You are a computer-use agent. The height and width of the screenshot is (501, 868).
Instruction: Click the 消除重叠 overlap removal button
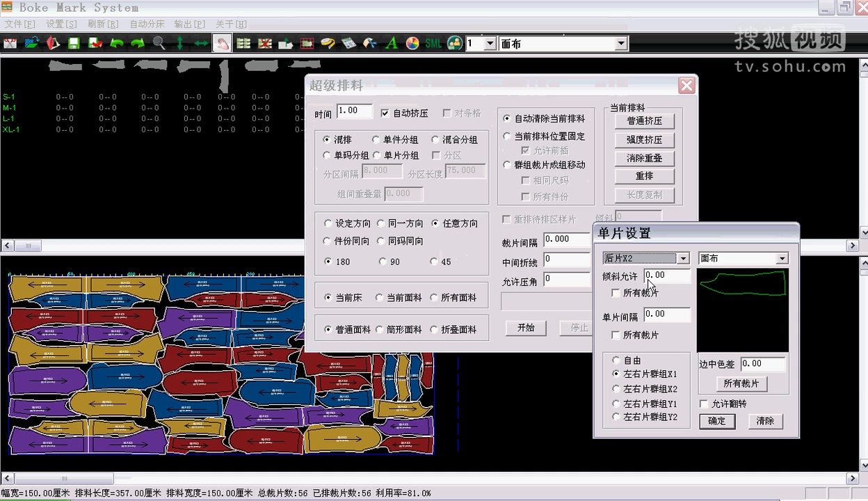[x=644, y=158]
